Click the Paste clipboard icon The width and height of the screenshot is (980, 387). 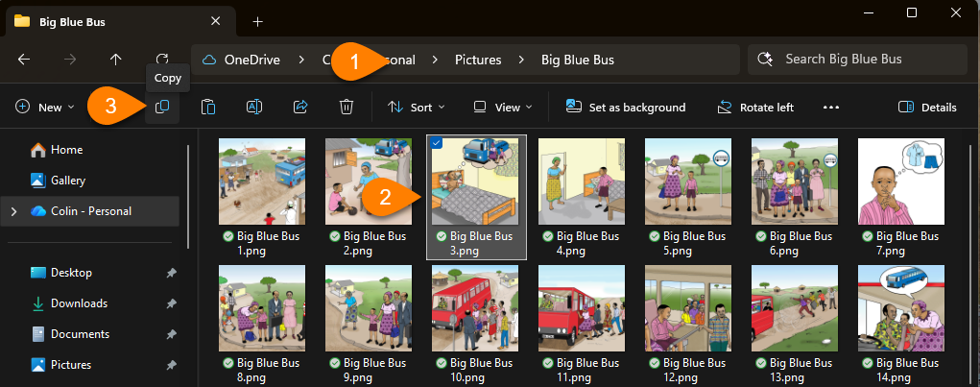pyautogui.click(x=208, y=108)
